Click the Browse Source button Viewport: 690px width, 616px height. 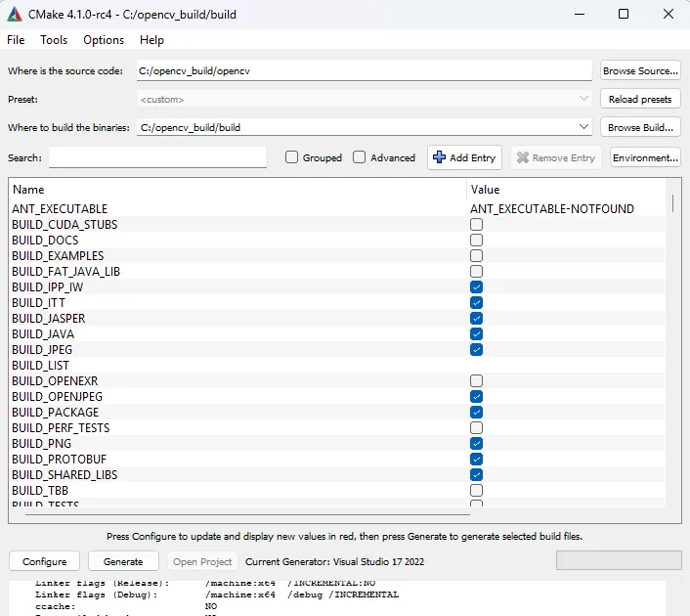point(640,70)
